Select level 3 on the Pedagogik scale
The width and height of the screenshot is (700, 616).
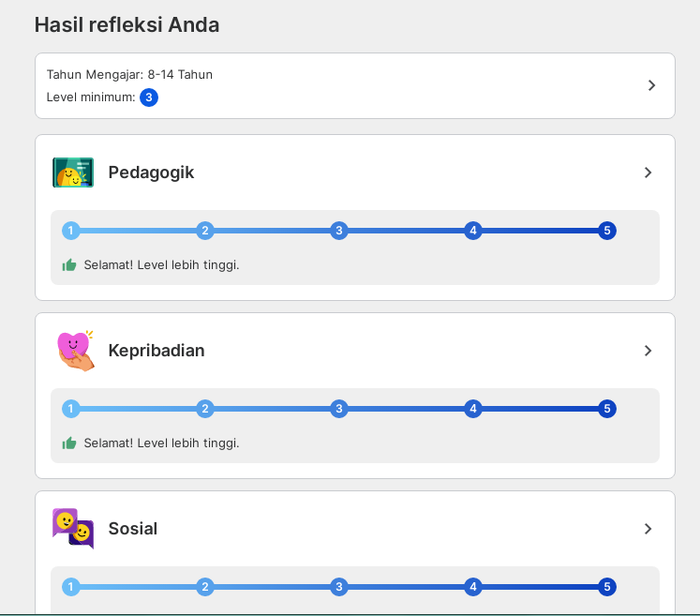click(339, 231)
